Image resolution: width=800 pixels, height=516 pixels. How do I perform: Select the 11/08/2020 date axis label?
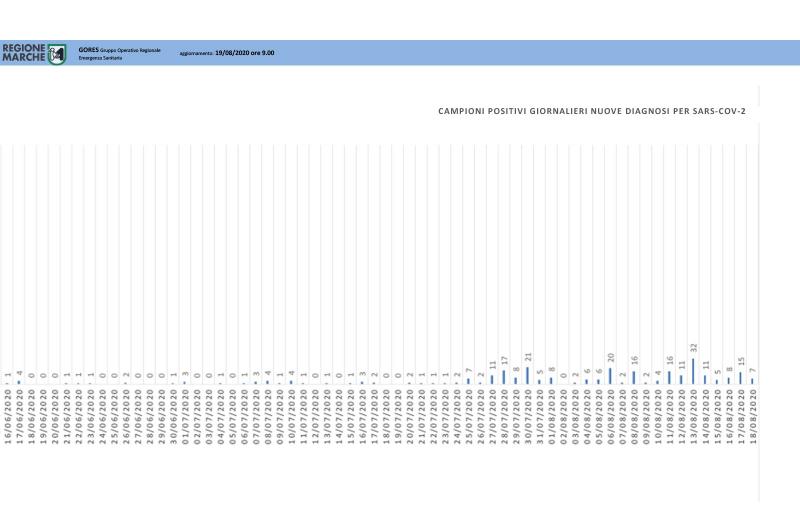670,415
